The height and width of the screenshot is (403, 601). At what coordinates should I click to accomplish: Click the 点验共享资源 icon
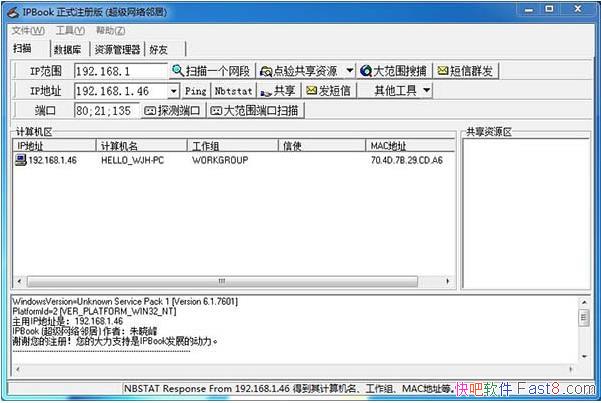pos(266,71)
